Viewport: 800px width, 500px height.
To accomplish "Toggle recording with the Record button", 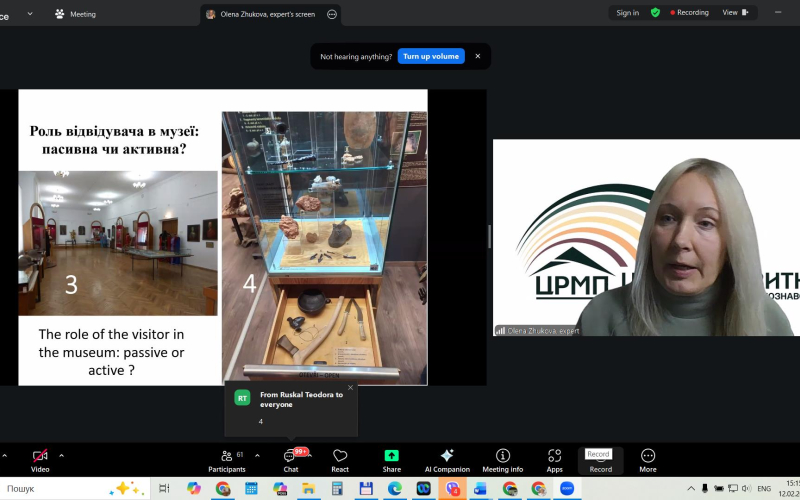I will click(600, 461).
